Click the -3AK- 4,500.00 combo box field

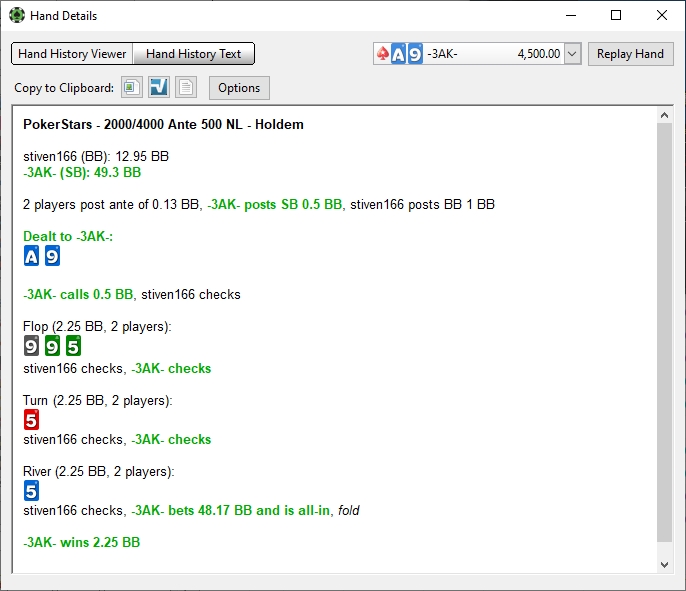click(477, 54)
